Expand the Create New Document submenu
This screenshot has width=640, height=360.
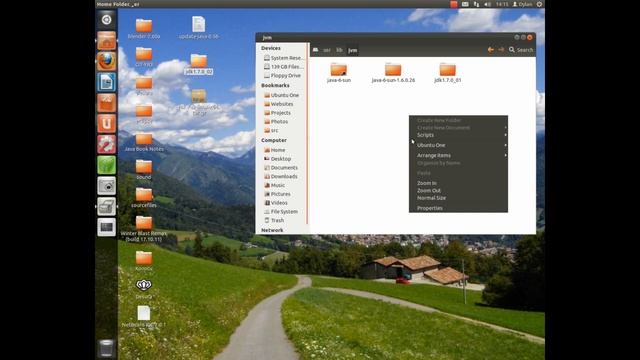[458, 128]
